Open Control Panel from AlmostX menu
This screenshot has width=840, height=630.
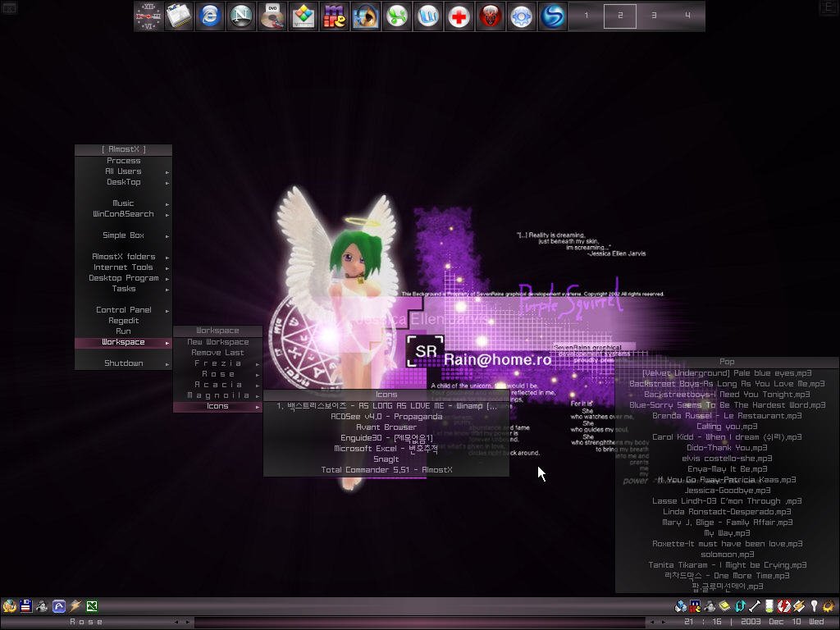(123, 310)
